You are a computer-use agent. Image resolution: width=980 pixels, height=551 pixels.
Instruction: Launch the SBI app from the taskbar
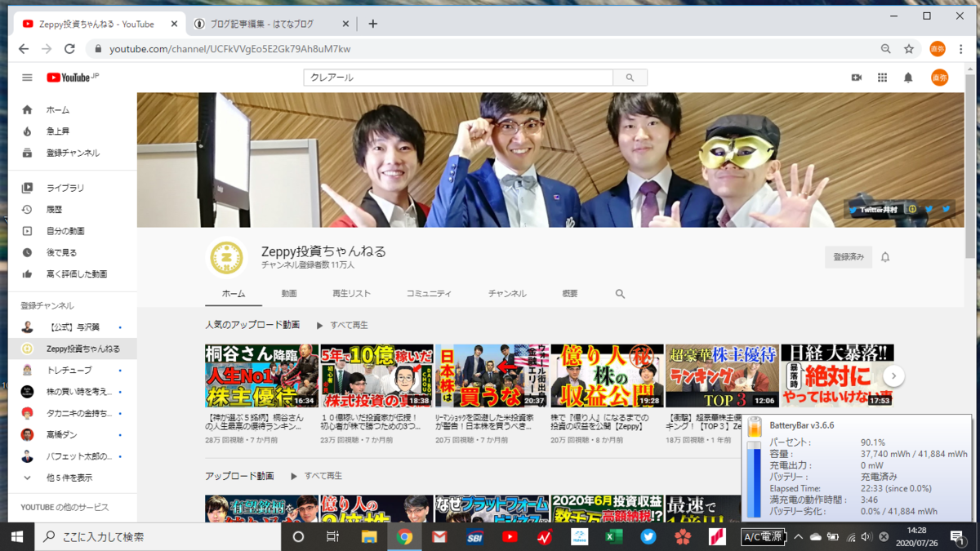(474, 536)
